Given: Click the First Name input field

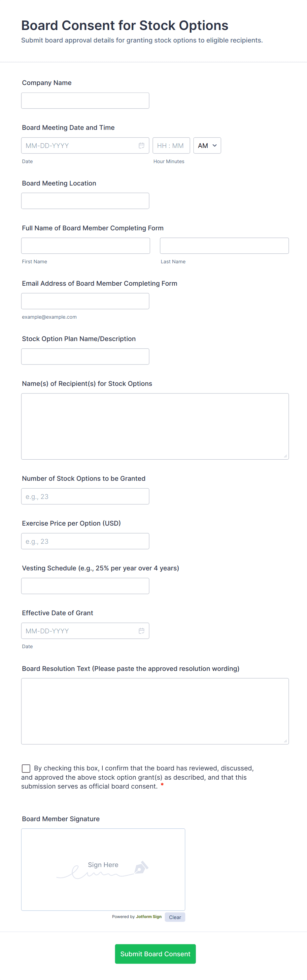Looking at the screenshot, I should [85, 246].
